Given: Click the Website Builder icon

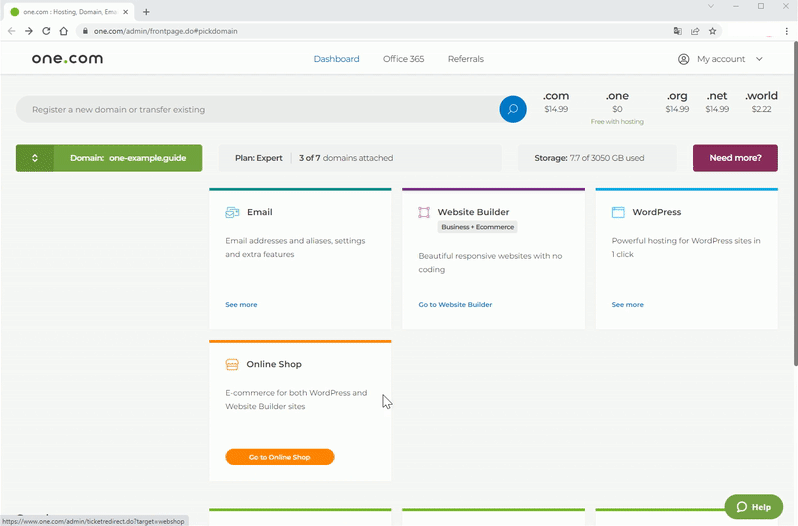Looking at the screenshot, I should pos(424,212).
